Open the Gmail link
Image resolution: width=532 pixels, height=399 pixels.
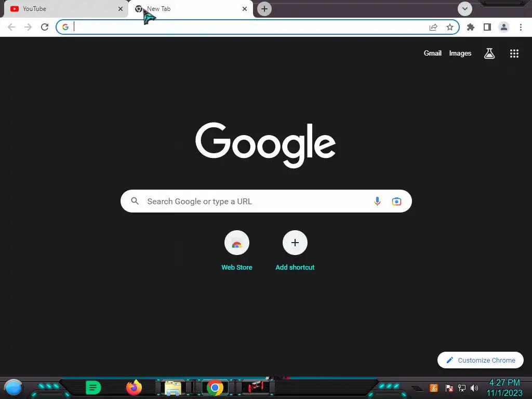click(433, 54)
